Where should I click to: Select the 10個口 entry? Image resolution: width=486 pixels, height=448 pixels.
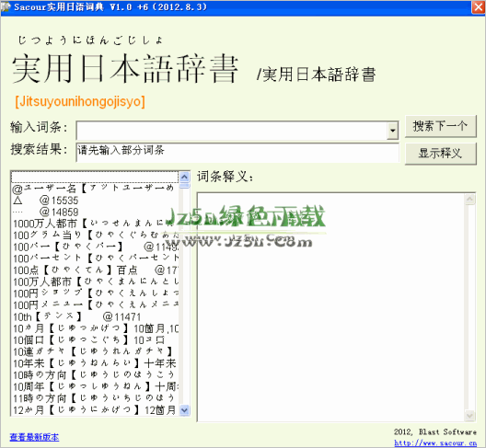[95, 340]
